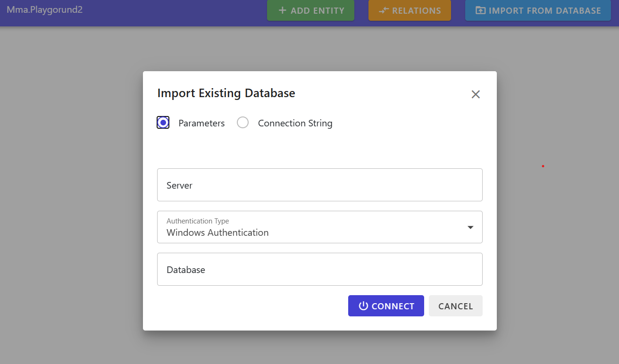Image resolution: width=619 pixels, height=364 pixels.
Task: Open the Windows Authentication combo box
Action: pyautogui.click(x=311, y=232)
